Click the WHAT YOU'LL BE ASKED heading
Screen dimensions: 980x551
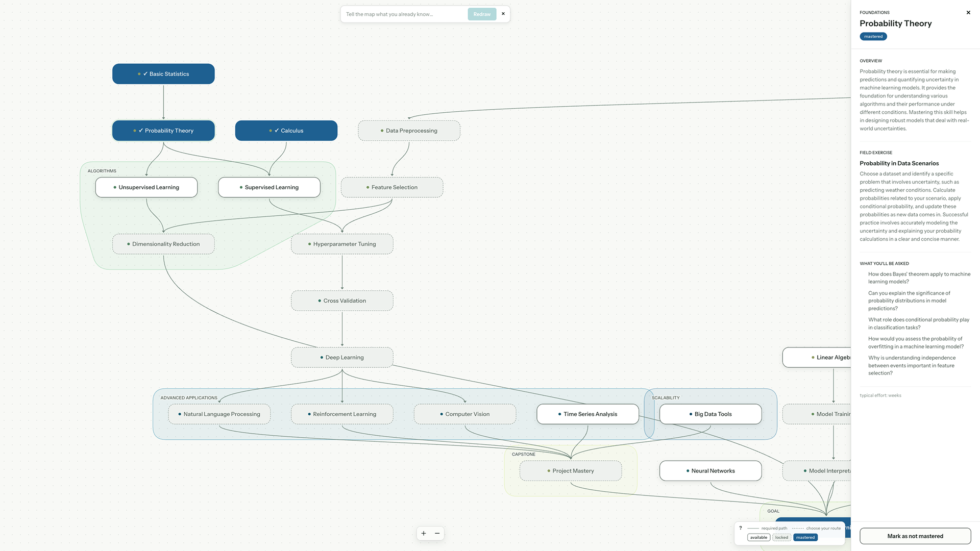[884, 263]
